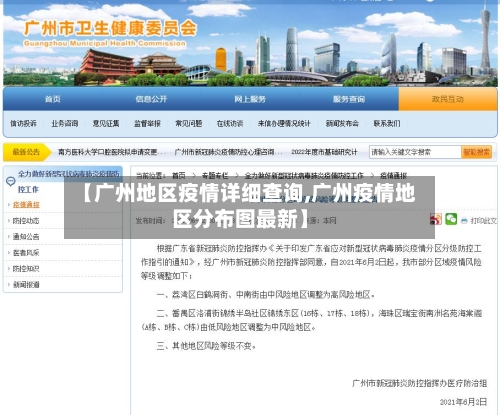
Task: Switch to the 网上服务 tab
Action: (250, 99)
